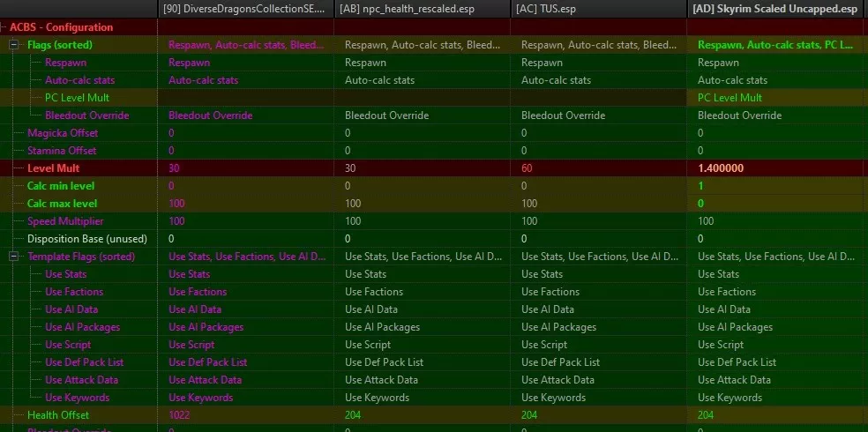868x432 pixels.
Task: Select the PC Level Mult row label
Action: [x=77, y=98]
